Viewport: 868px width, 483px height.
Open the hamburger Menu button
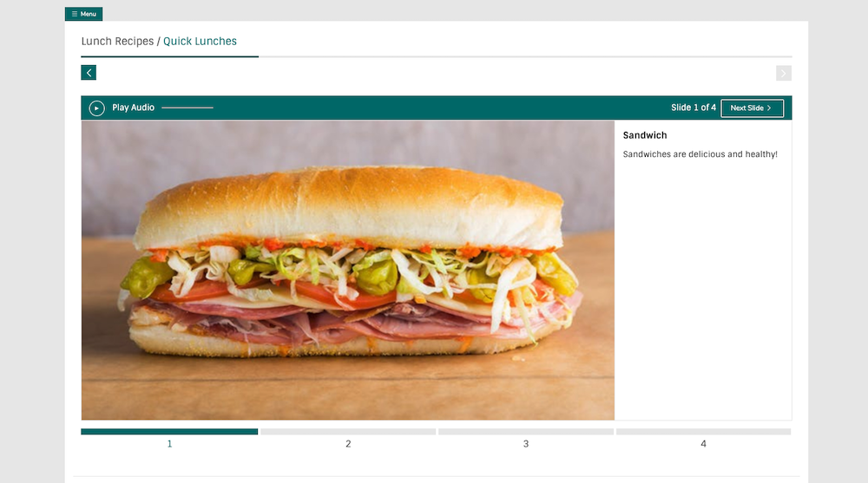[x=83, y=14]
